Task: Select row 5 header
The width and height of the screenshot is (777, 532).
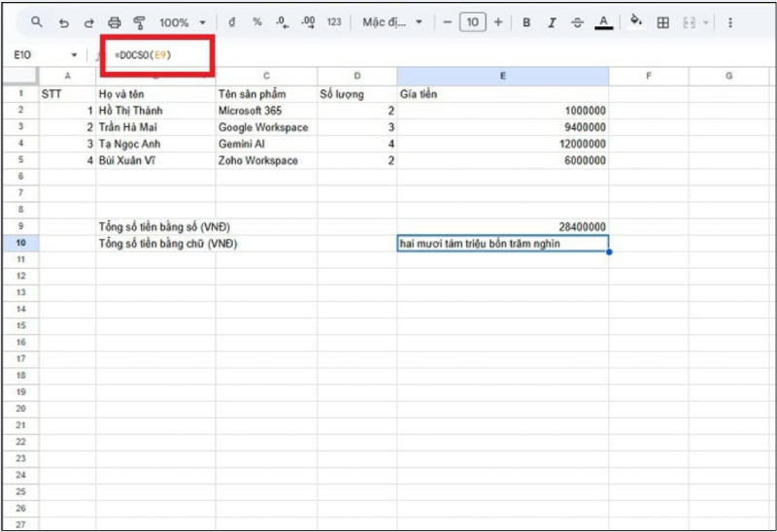Action: pos(20,160)
